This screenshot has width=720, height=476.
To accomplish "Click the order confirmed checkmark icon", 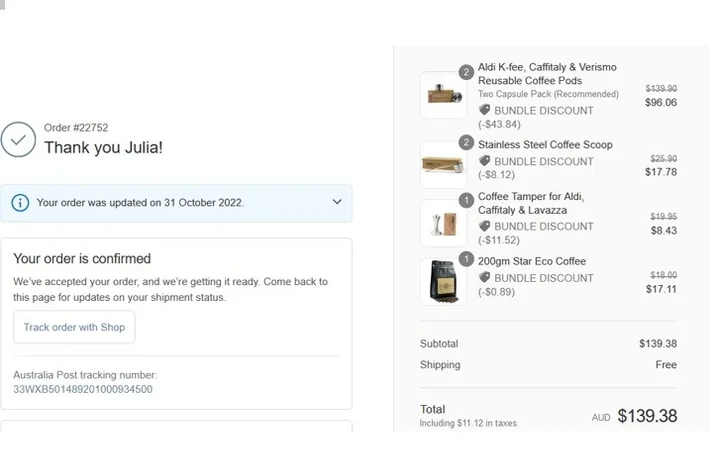I will 18,139.
